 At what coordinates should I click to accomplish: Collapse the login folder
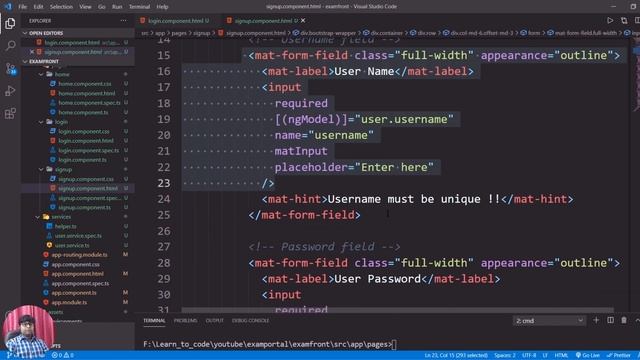click(41, 122)
